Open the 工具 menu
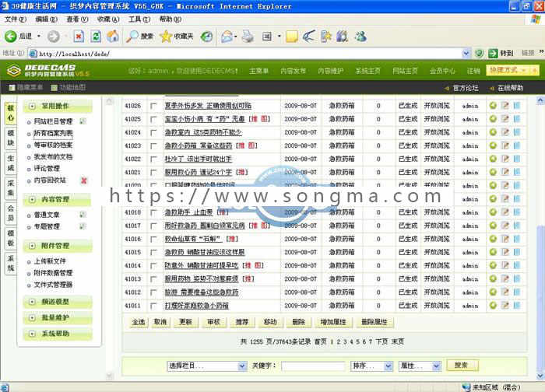 tap(139, 19)
